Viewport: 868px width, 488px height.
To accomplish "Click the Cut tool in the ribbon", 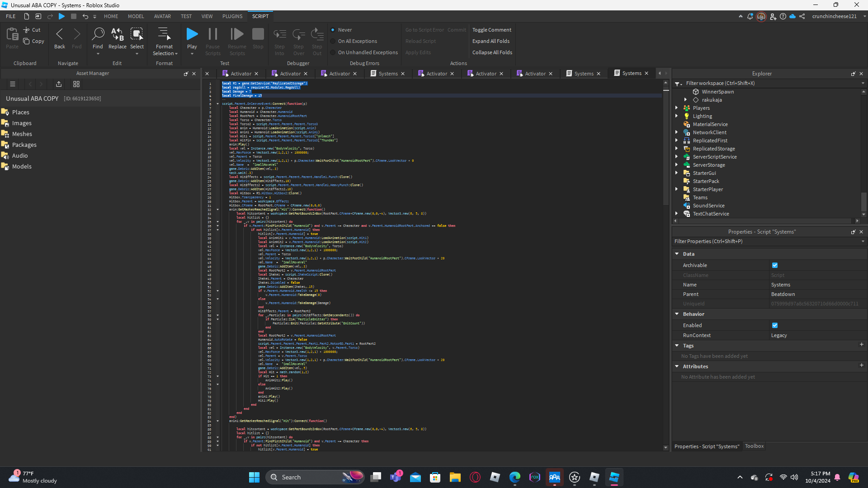I will (x=32, y=30).
